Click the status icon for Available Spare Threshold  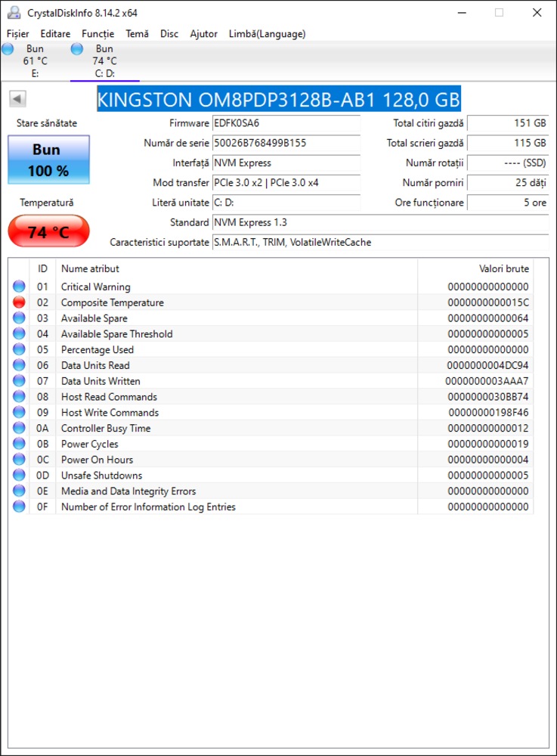coord(20,333)
